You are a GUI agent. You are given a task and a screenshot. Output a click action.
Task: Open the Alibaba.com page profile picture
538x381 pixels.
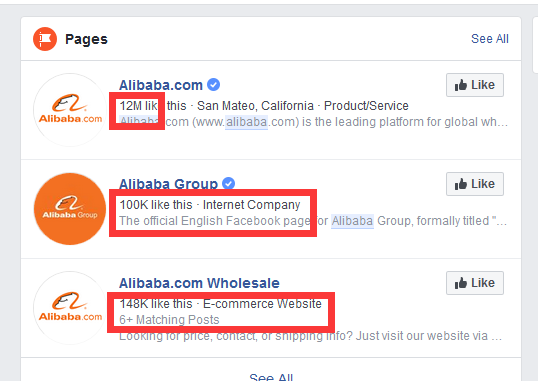pos(70,110)
